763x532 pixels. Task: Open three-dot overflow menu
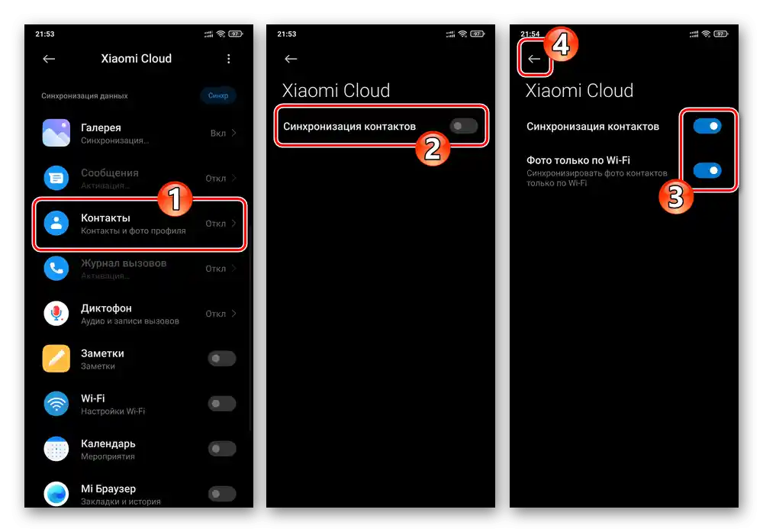(x=228, y=59)
